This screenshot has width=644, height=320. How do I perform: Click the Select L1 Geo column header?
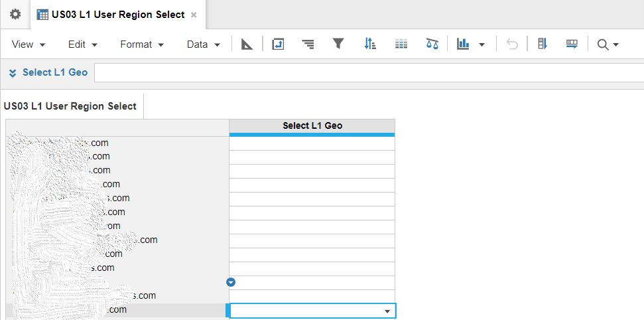pos(312,126)
